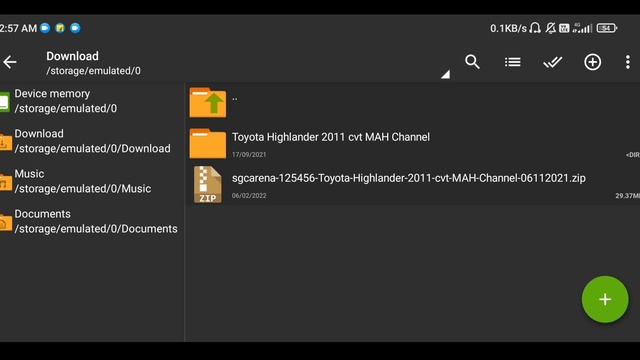Expand the path dropdown triangle
The height and width of the screenshot is (360, 640).
[x=446, y=74]
